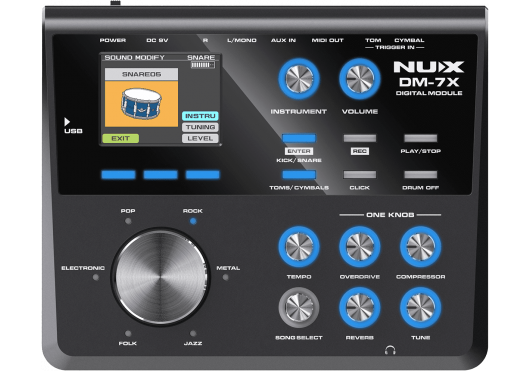Screen dimensions: 530x371
Task: Click the SONG SELECT knob
Action: tap(299, 307)
